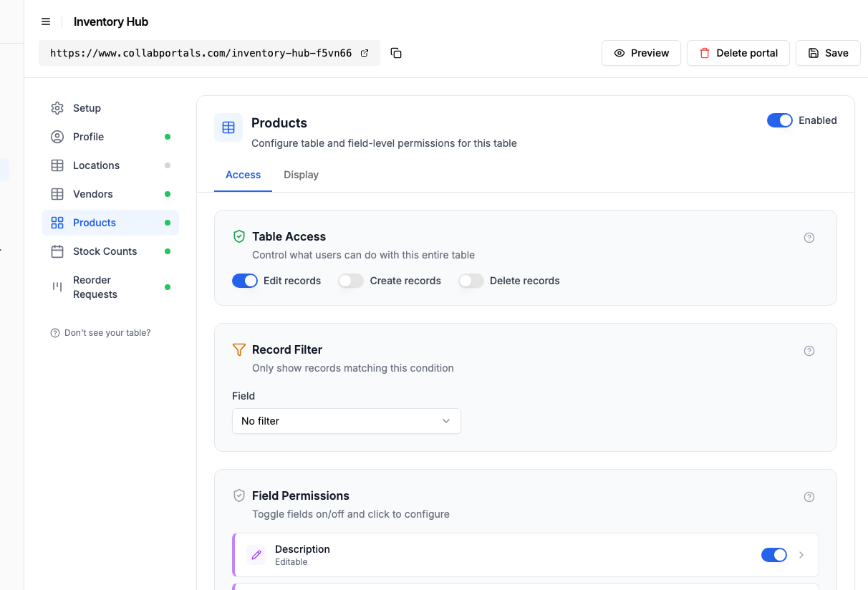The image size is (868, 590).
Task: Open the No filter field dropdown
Action: tap(347, 421)
